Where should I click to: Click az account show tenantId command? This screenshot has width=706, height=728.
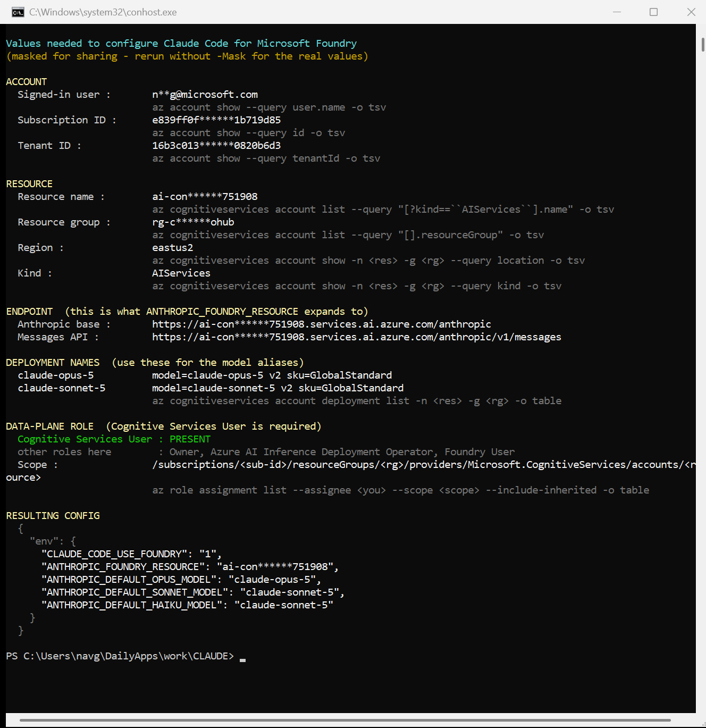pos(266,158)
